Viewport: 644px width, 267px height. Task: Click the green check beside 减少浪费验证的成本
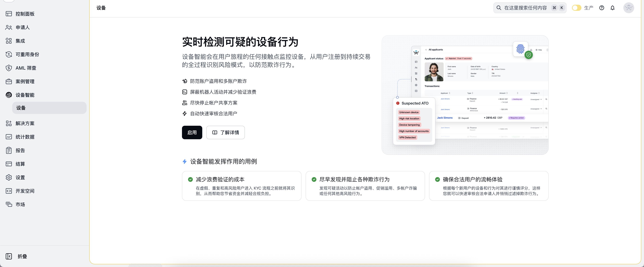tap(190, 179)
